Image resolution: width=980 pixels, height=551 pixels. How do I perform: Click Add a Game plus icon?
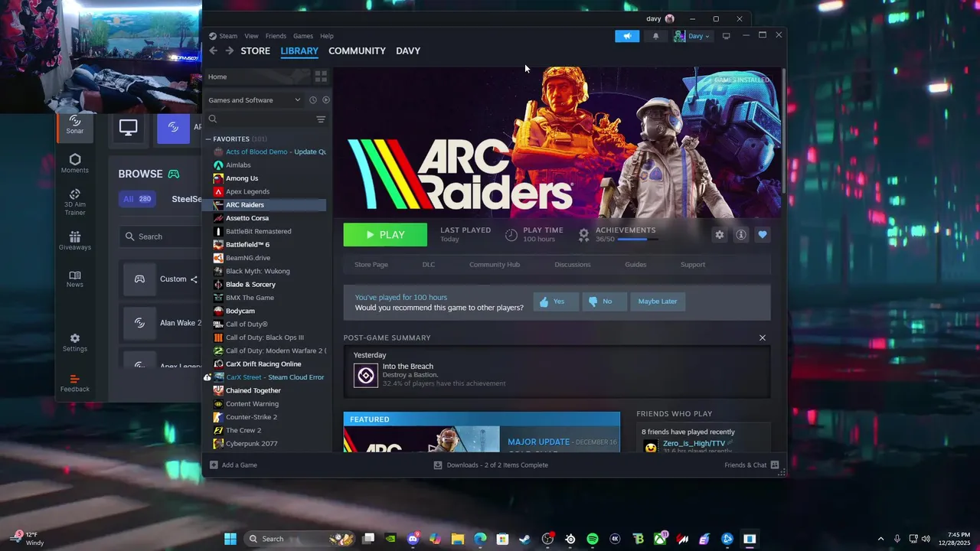pyautogui.click(x=214, y=465)
